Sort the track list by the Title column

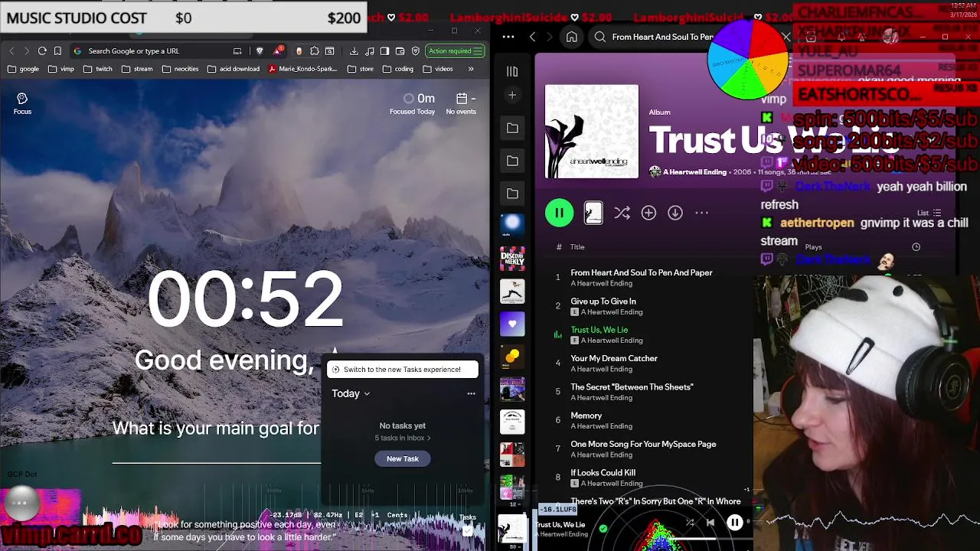pyautogui.click(x=577, y=247)
